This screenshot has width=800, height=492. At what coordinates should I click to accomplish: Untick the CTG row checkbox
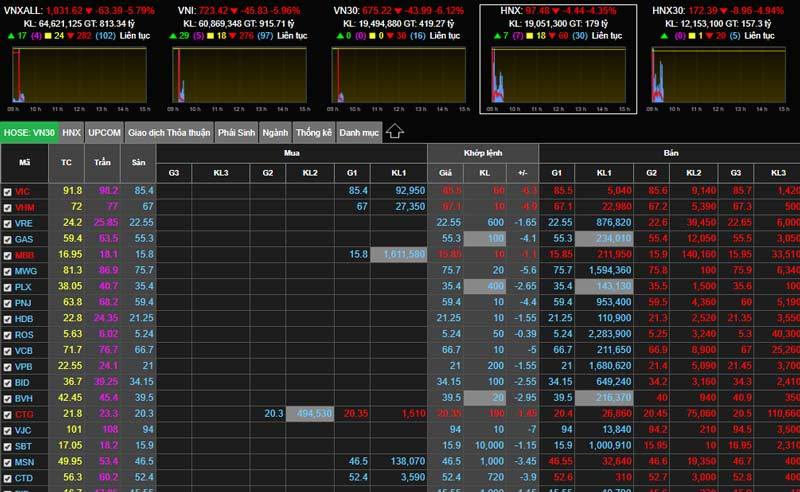pos(8,413)
